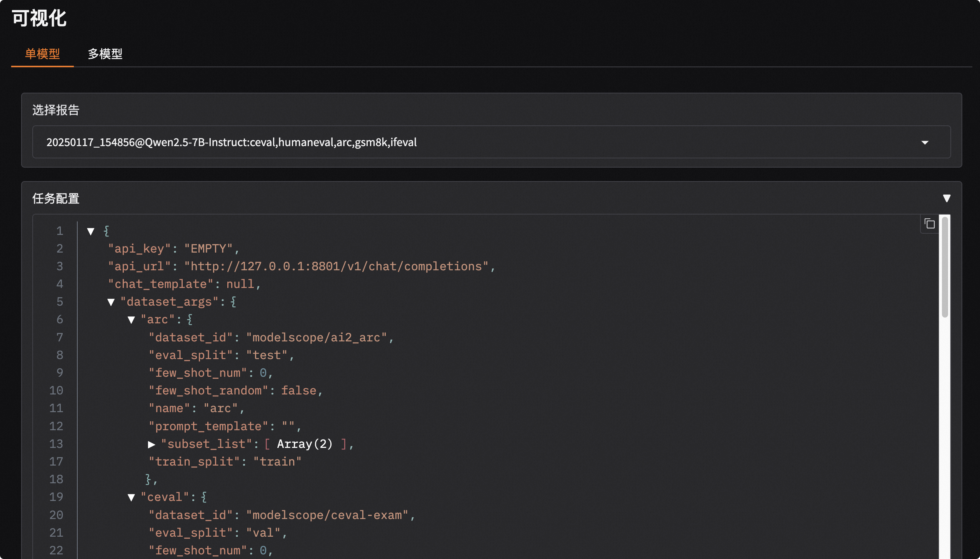Click line number 13 in gutter

click(x=56, y=444)
